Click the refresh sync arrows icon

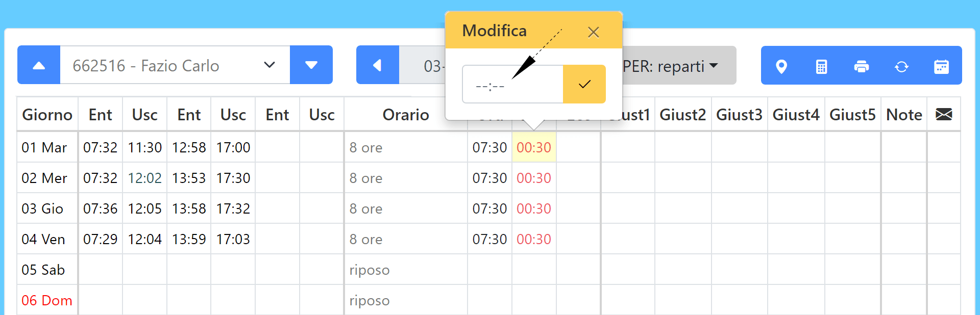point(901,66)
